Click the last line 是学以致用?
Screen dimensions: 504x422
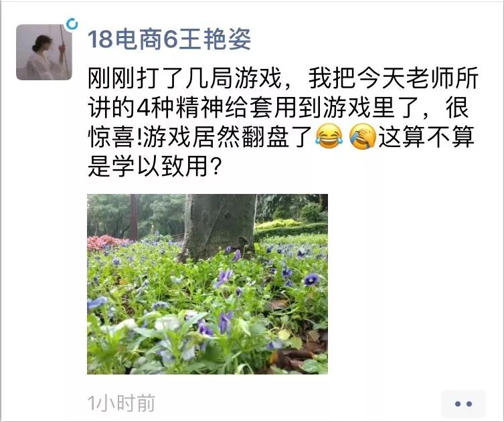pyautogui.click(x=155, y=166)
